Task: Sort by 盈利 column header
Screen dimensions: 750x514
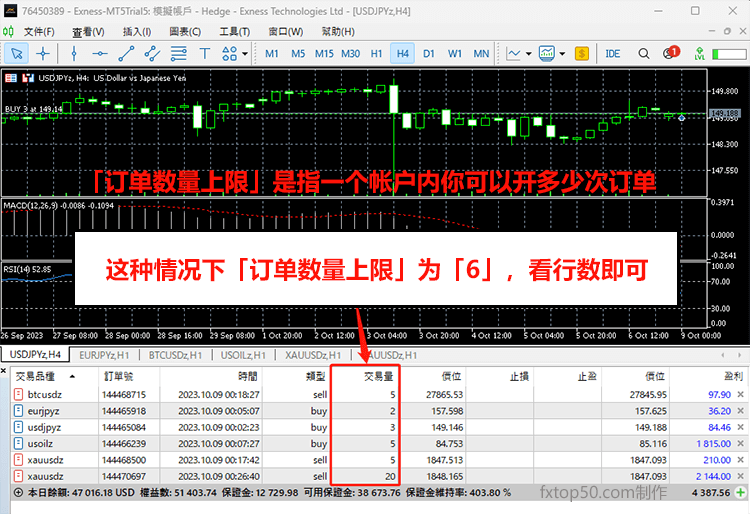Action: [707, 376]
